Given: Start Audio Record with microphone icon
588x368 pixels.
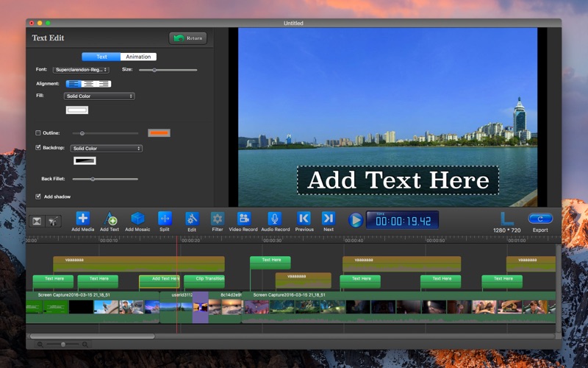Looking at the screenshot, I should [x=275, y=219].
